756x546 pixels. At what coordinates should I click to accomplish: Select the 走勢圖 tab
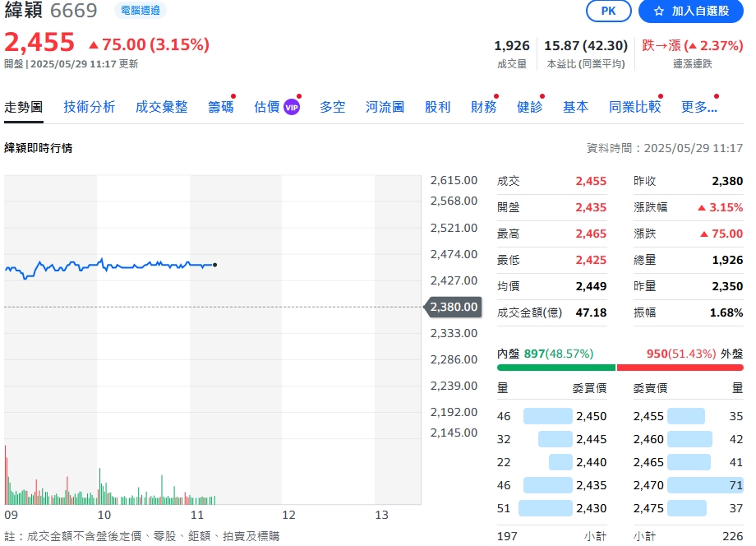(24, 107)
